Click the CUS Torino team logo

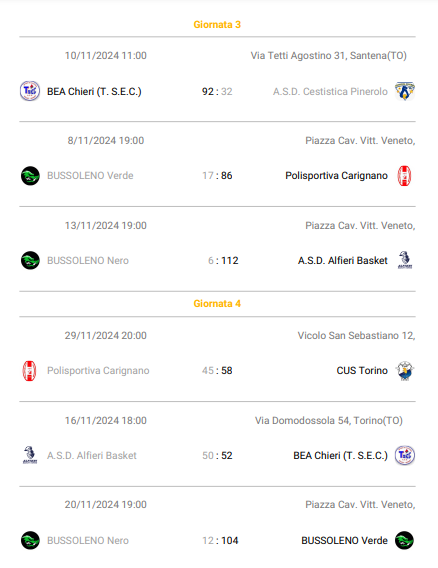point(405,371)
